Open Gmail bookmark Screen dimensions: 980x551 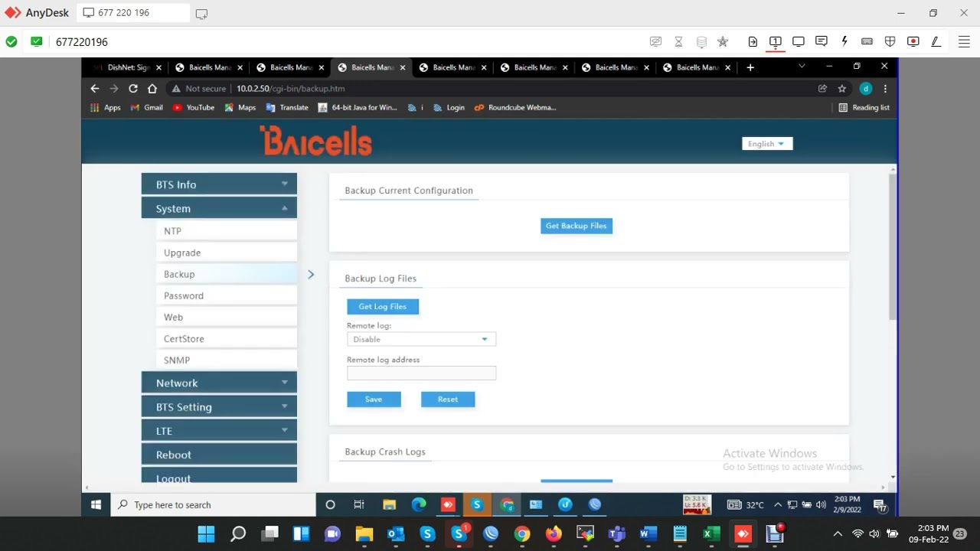(x=146, y=108)
